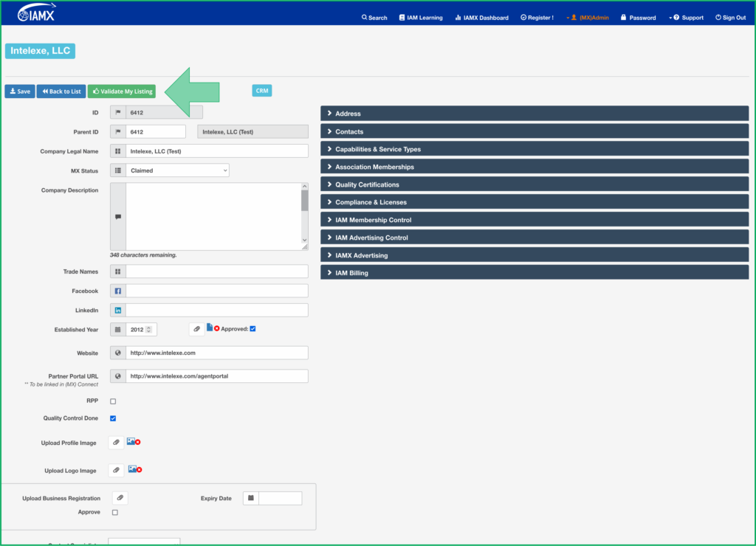Viewport: 756px width, 546px height.
Task: Toggle the Approved checkbox beside Established Year
Action: pos(252,328)
